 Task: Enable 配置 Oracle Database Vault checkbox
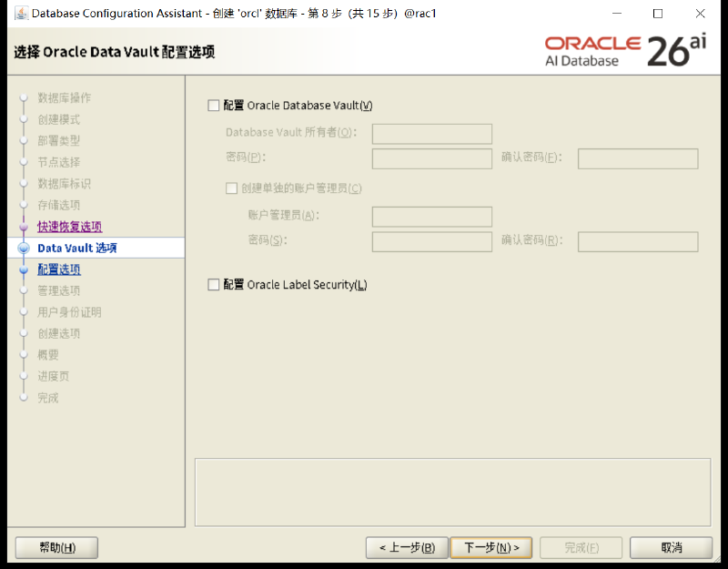[214, 106]
